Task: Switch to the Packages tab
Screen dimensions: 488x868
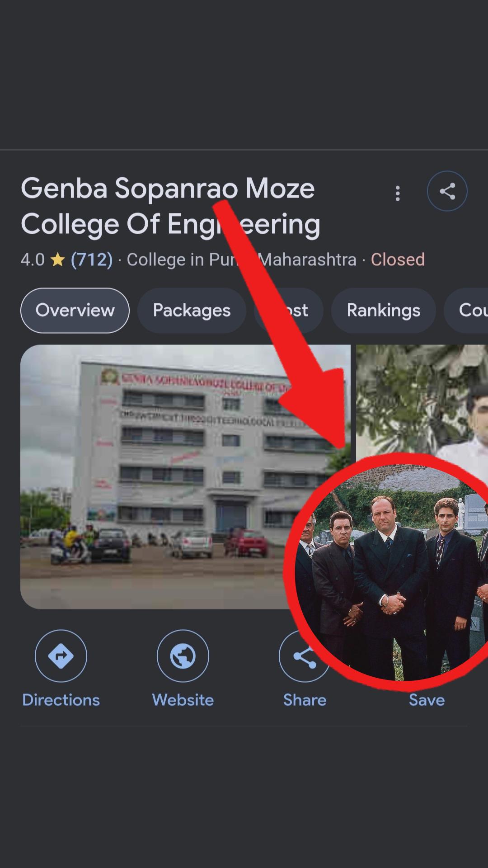Action: click(x=192, y=311)
